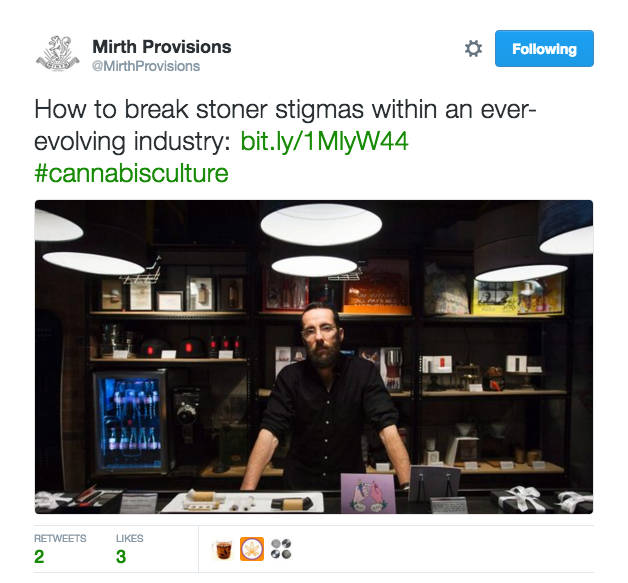
Task: Open the #cannabisculture hashtag
Action: pos(131,173)
